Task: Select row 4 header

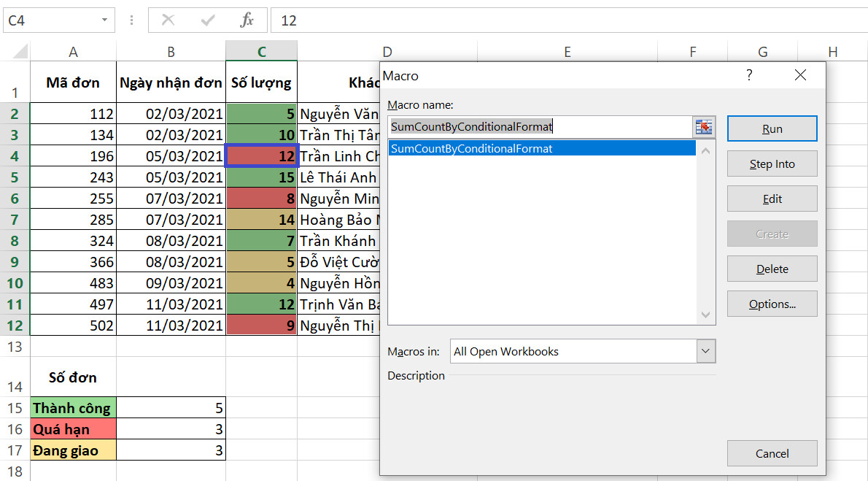Action: [15, 155]
